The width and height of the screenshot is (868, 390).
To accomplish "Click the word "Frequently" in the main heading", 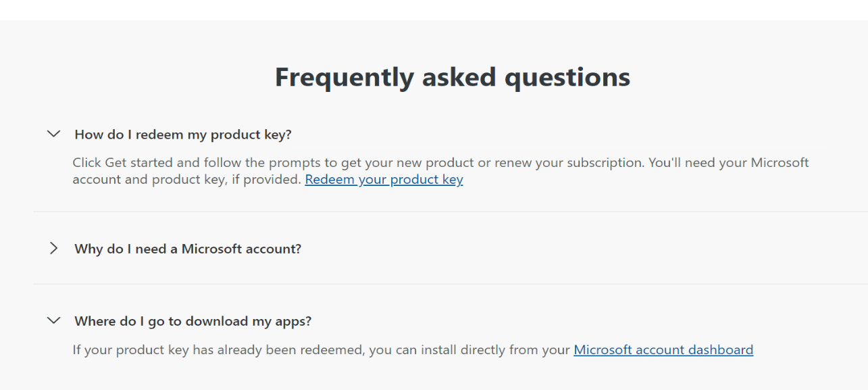I will tap(344, 77).
